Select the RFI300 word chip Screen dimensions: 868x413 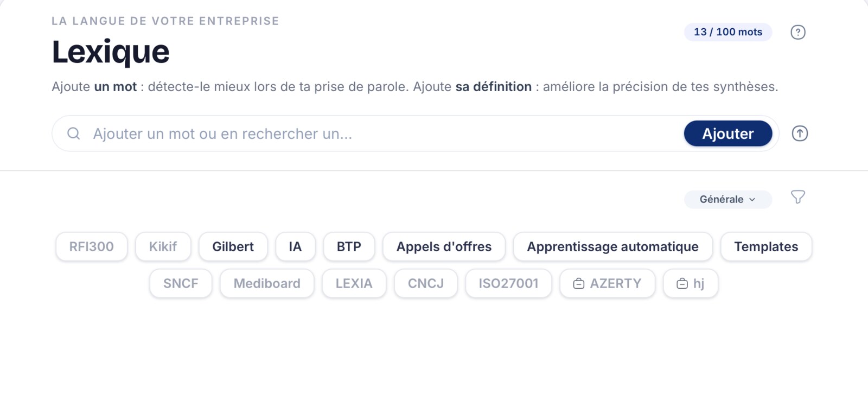[x=92, y=246]
